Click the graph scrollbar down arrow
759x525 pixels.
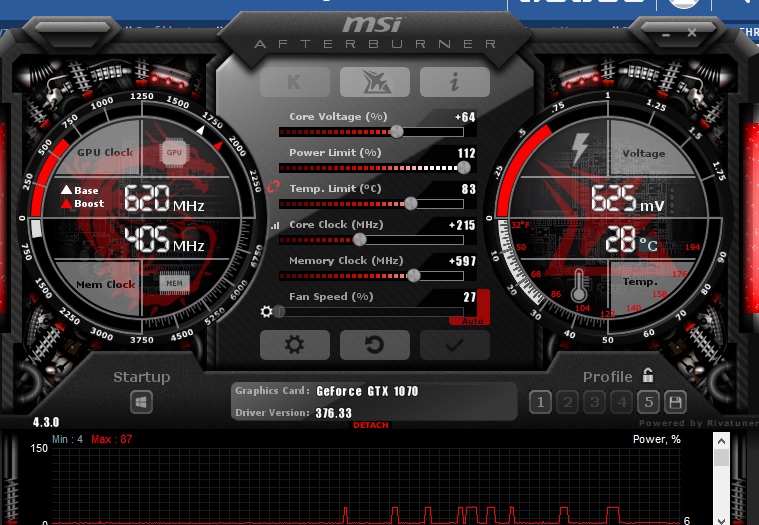coord(721,520)
